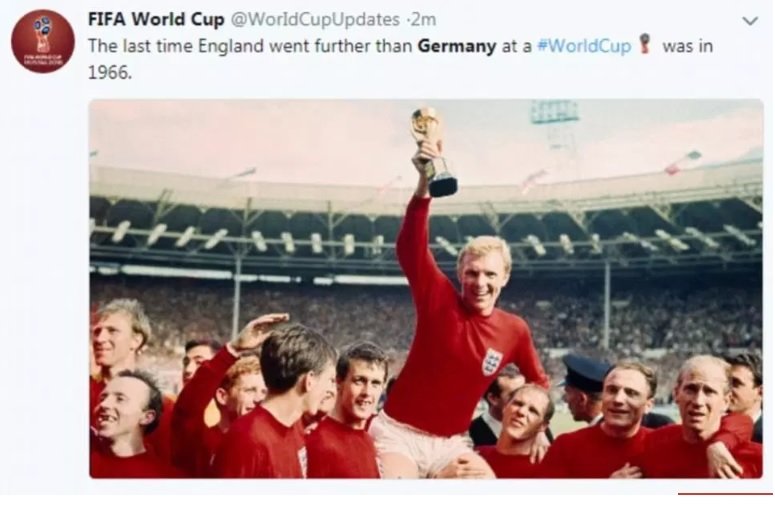Click the words 'was in' after emoji
The height and width of the screenshot is (519, 775).
pos(688,46)
